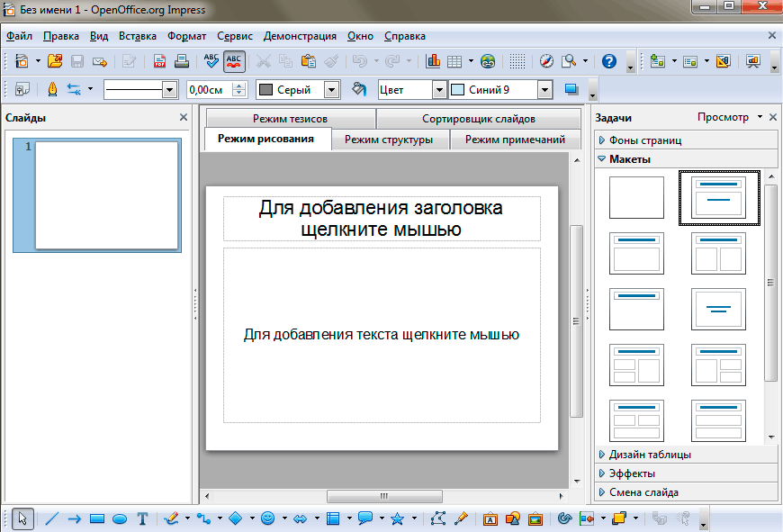Switch to Режим структуры tab

389,140
